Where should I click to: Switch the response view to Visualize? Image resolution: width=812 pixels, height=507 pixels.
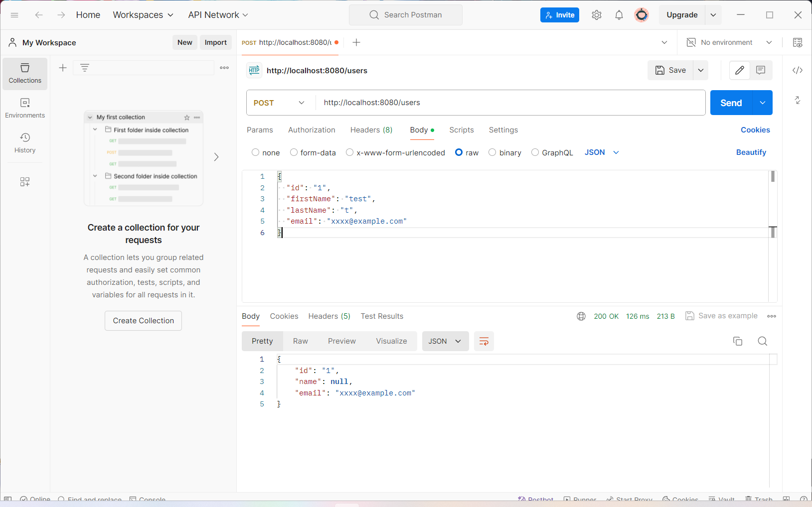pyautogui.click(x=391, y=341)
